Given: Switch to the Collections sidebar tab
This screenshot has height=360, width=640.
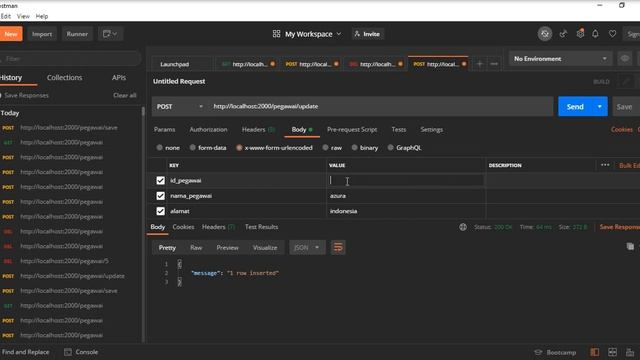Looking at the screenshot, I should pos(64,78).
